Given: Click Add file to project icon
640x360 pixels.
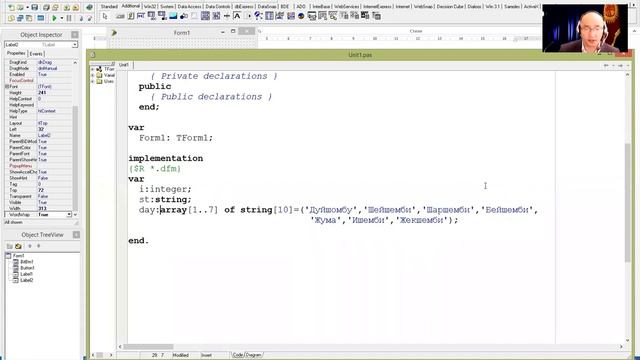Looking at the screenshot, I should pyautogui.click(x=67, y=7).
